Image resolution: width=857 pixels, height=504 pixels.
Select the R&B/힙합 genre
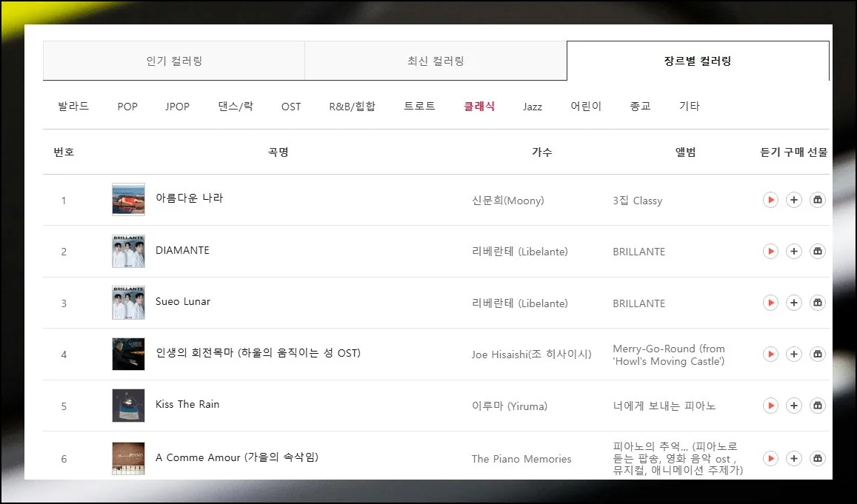click(352, 106)
